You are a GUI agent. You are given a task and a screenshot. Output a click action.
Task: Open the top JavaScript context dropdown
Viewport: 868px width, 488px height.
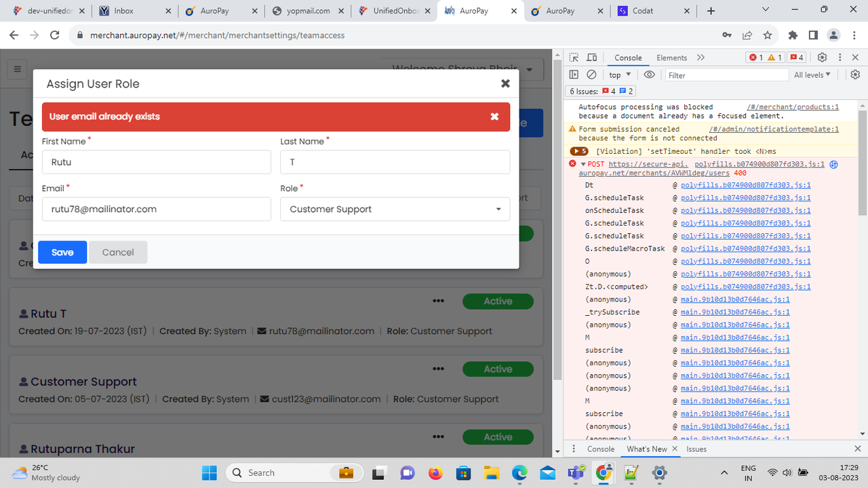point(620,75)
